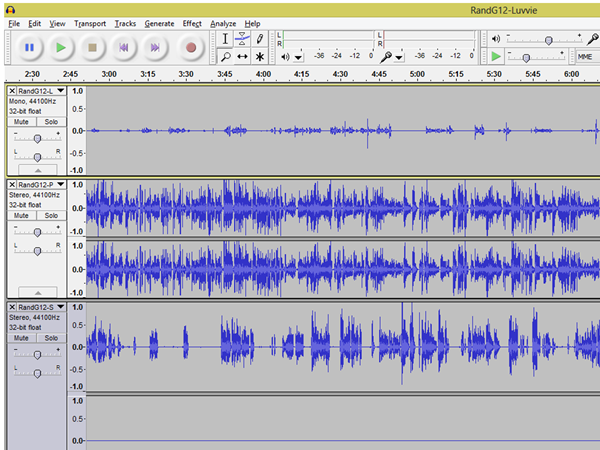Solo the RandG12-P track

pos(51,215)
